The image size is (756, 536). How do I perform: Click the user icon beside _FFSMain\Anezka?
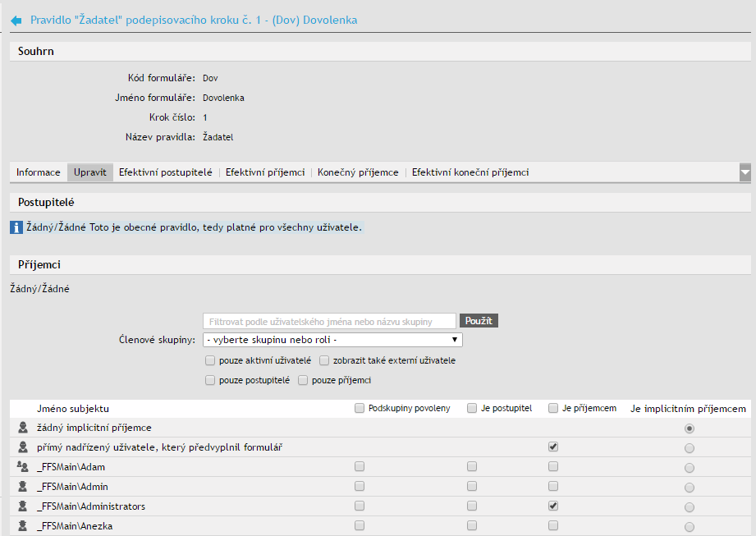(x=22, y=525)
